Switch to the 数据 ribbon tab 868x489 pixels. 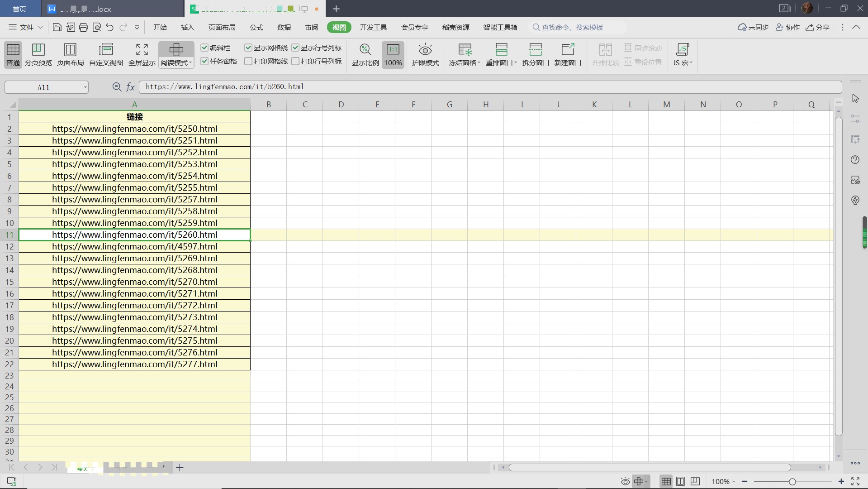(x=284, y=28)
